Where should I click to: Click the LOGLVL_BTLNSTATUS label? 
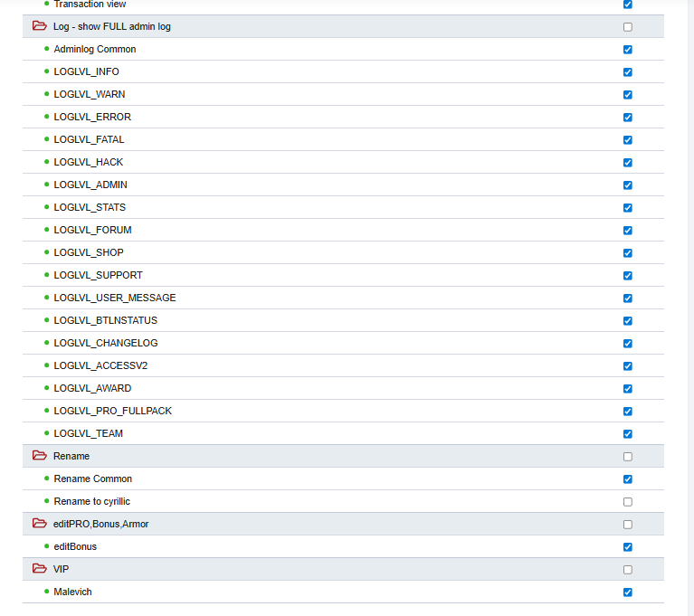point(105,320)
